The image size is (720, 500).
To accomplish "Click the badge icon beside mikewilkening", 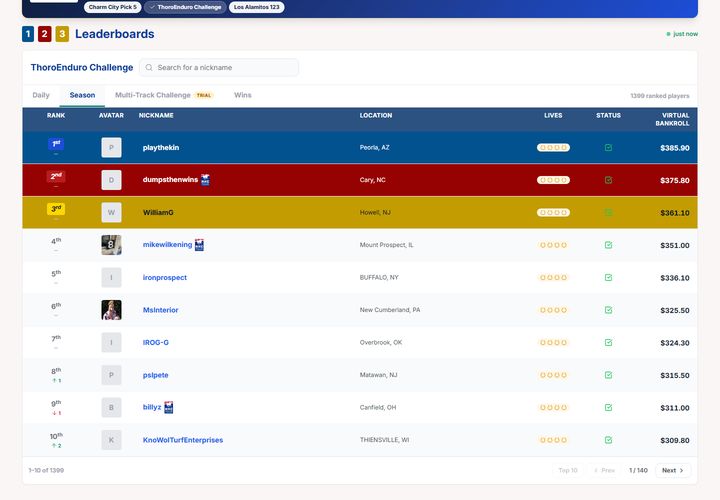I will click(x=199, y=245).
